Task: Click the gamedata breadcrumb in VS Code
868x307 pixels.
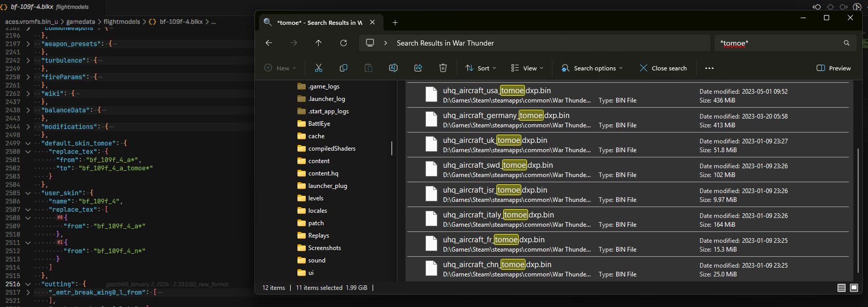Action: pyautogui.click(x=80, y=22)
